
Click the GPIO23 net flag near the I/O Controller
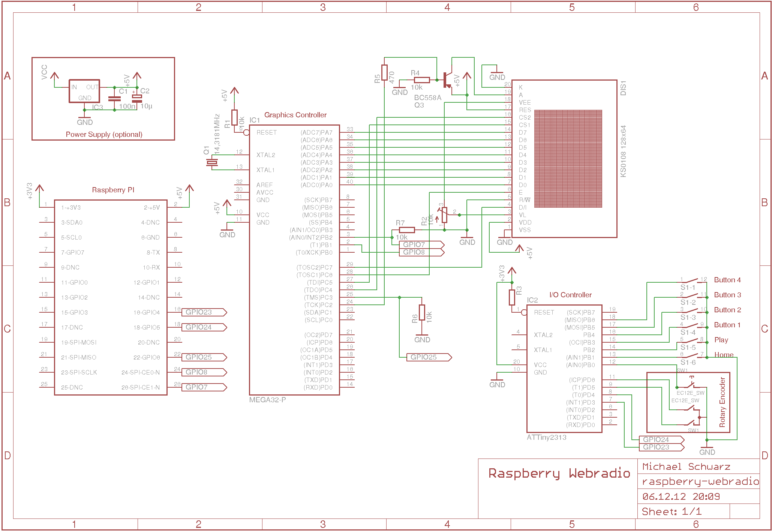[x=662, y=447]
